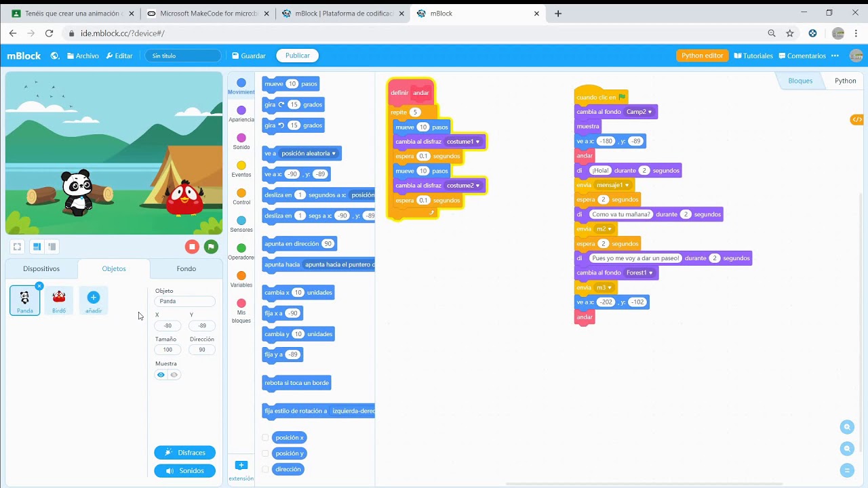Add a new sprite with añadir
The height and width of the screenshot is (488, 868).
coord(94,300)
